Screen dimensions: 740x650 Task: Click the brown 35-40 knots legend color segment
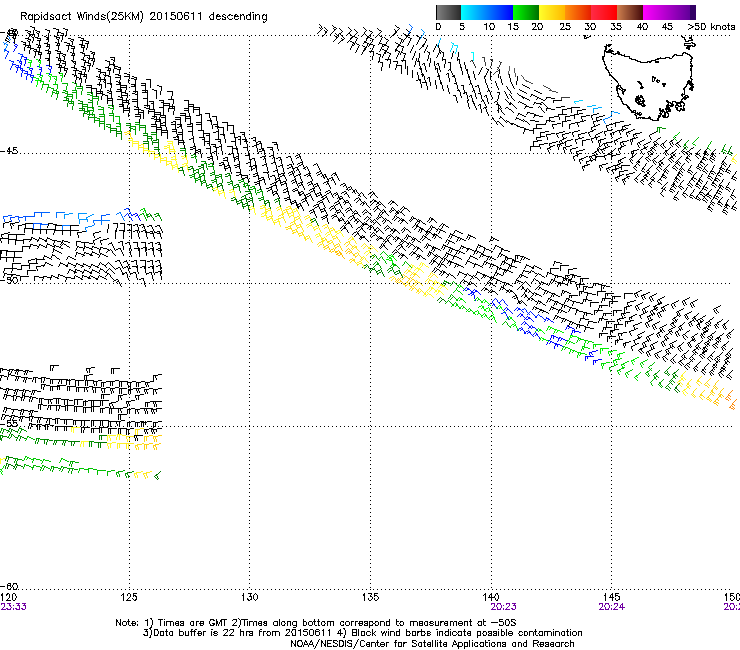(x=630, y=12)
